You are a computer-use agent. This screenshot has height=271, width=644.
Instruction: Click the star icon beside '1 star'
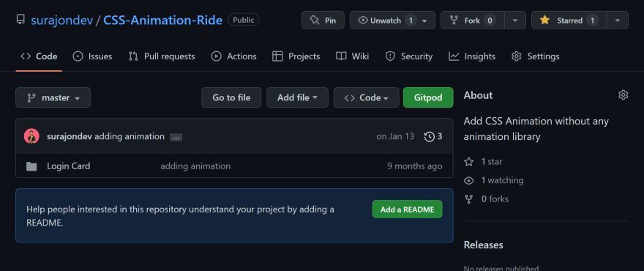click(x=468, y=162)
